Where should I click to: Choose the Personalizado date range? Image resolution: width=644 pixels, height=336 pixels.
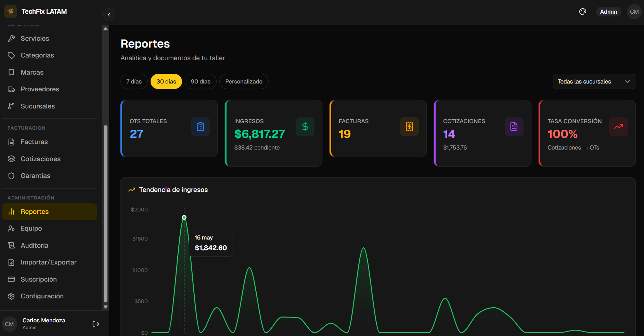click(244, 81)
